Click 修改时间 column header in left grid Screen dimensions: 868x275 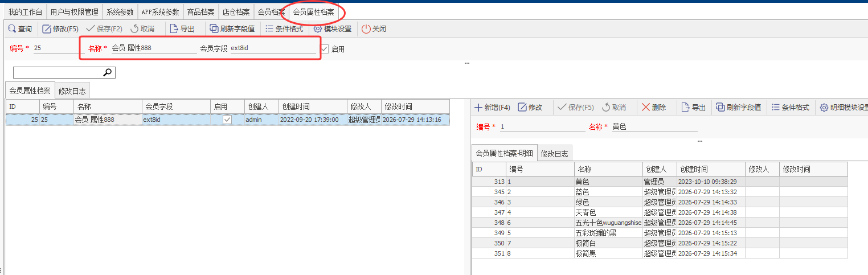(415, 106)
